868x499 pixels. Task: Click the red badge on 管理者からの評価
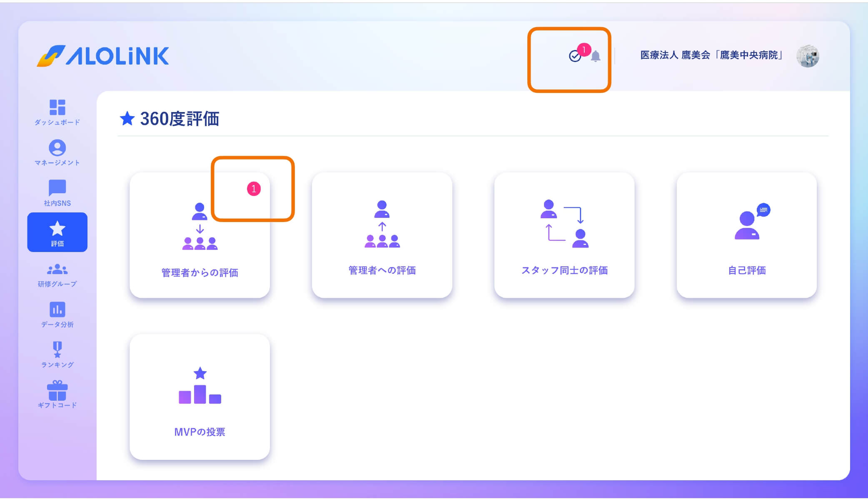253,189
